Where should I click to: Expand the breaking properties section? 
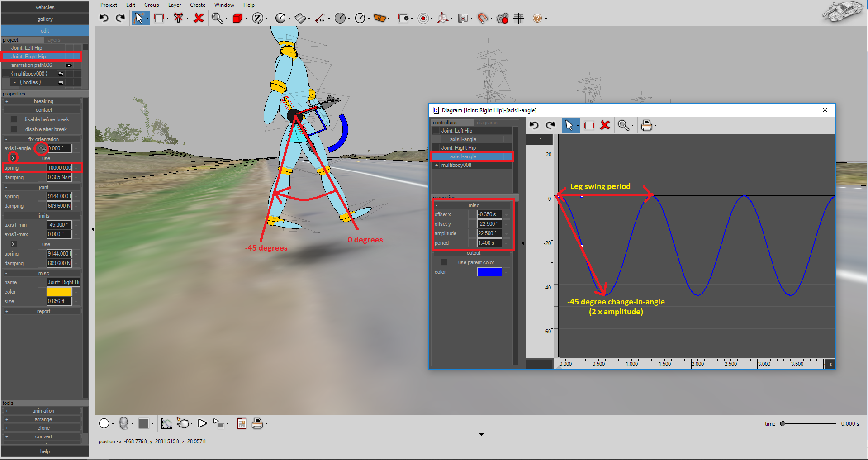pos(7,101)
